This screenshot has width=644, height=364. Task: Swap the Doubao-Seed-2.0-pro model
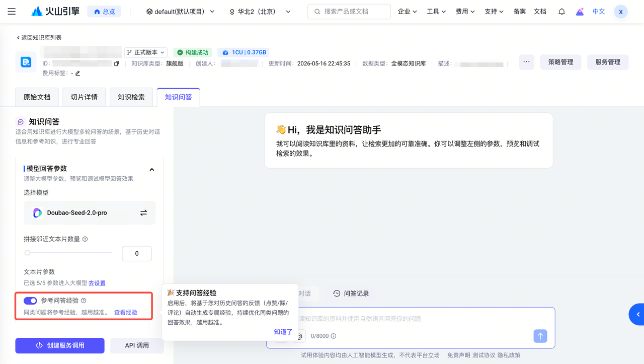[x=143, y=213]
